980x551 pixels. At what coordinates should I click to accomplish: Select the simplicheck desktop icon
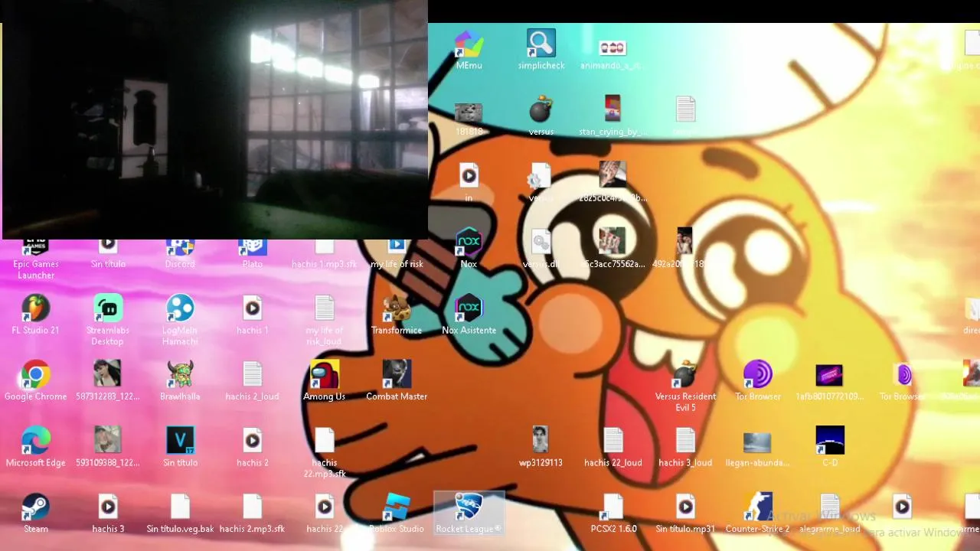point(541,51)
